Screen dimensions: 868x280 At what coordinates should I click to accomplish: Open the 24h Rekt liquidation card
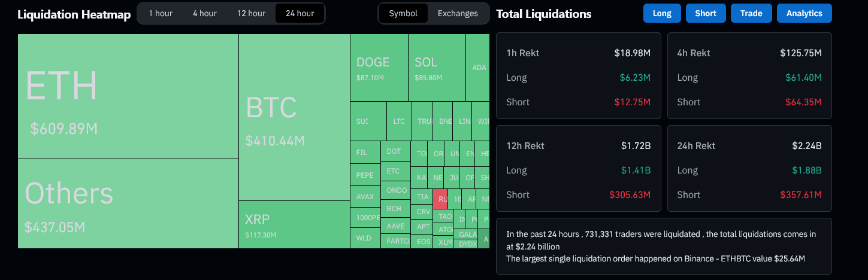point(749,169)
